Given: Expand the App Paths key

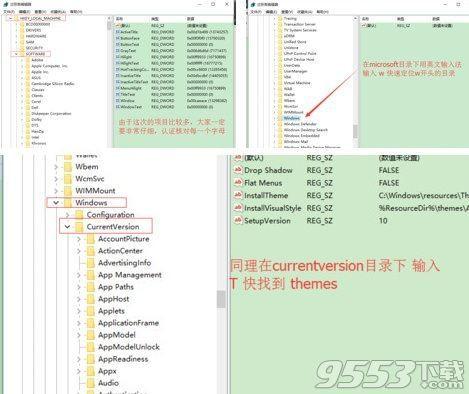Looking at the screenshot, I should tap(79, 287).
